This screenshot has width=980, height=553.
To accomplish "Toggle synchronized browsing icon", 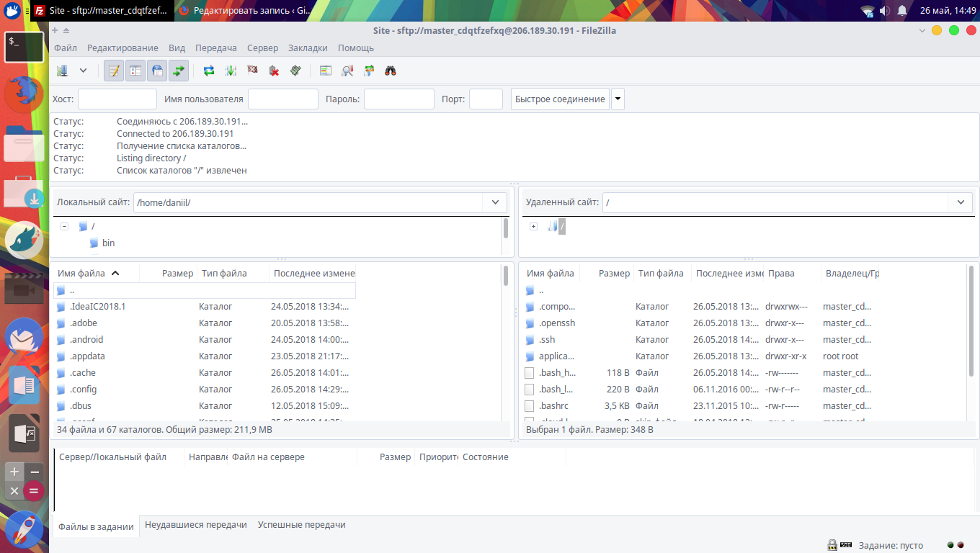I will pos(369,71).
